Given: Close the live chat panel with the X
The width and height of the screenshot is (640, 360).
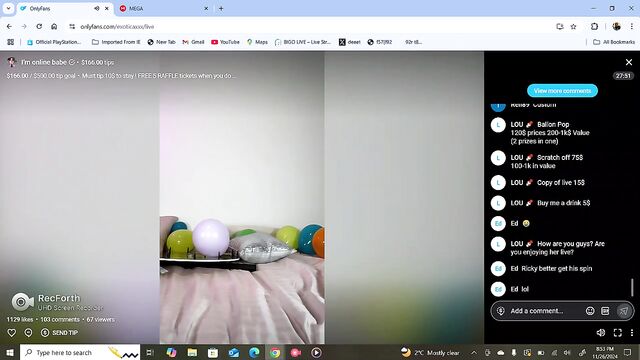Looking at the screenshot, I should 629,62.
